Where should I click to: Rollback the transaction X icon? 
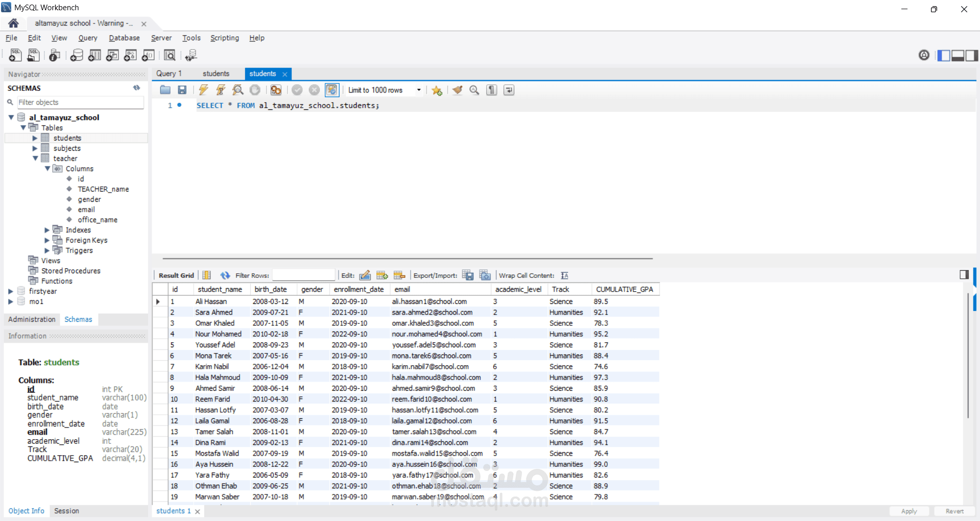pos(315,90)
